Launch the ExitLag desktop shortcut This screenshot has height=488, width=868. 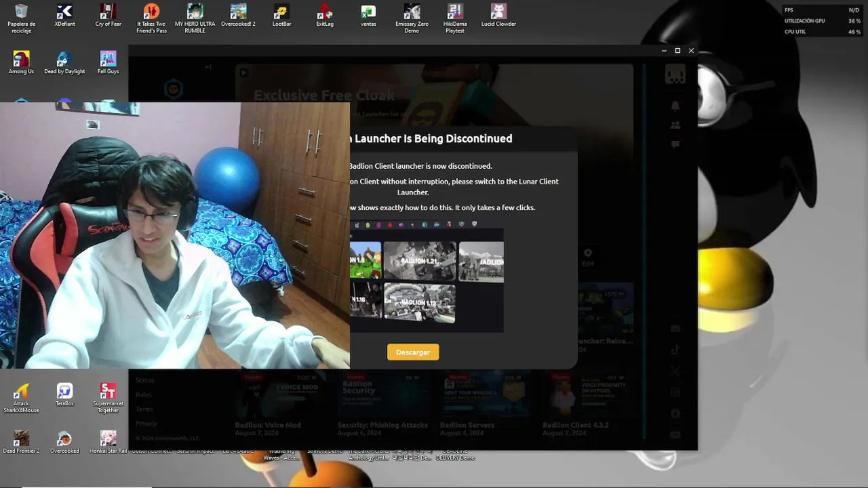325,16
